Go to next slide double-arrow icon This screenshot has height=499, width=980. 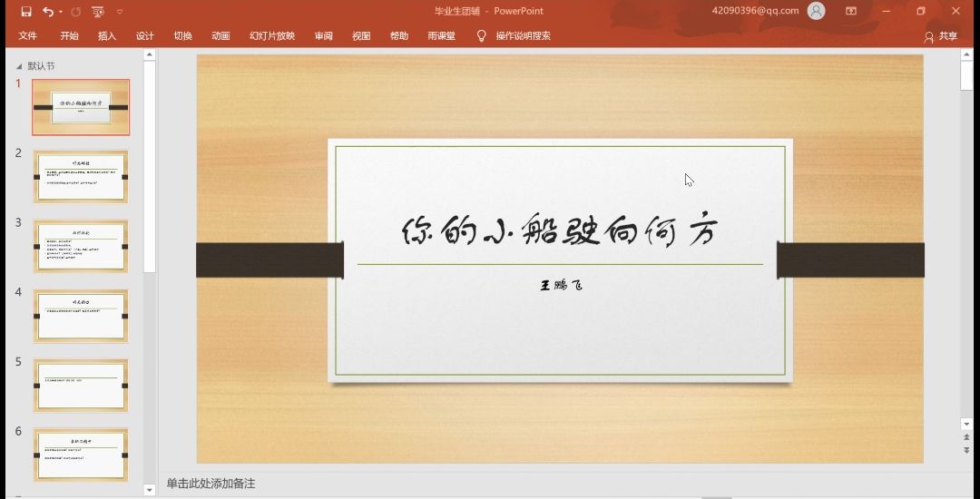[x=966, y=450]
